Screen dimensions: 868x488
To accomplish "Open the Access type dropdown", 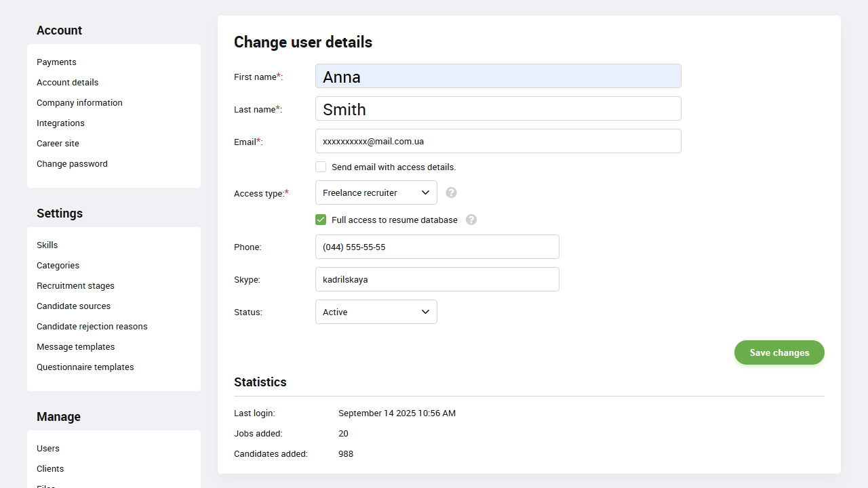I will (x=376, y=192).
